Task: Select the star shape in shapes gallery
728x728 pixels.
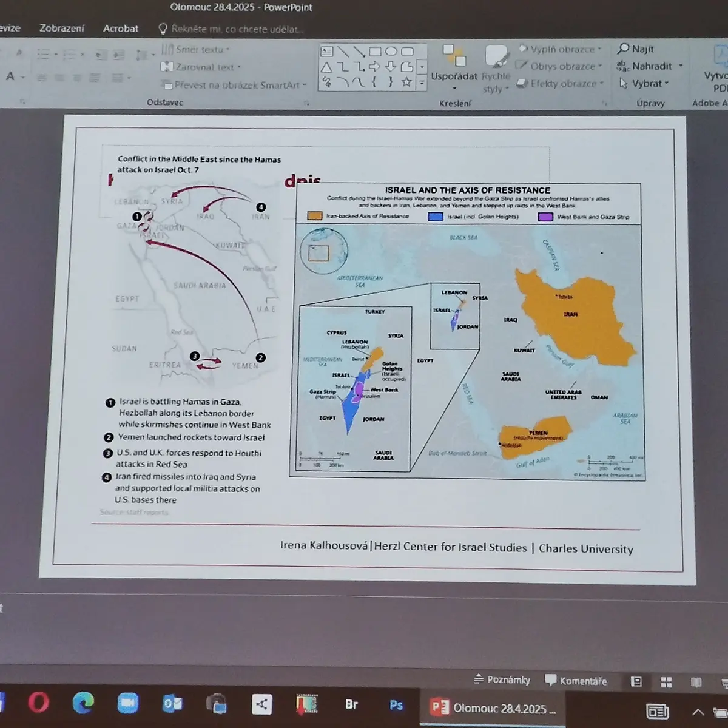Action: [406, 82]
